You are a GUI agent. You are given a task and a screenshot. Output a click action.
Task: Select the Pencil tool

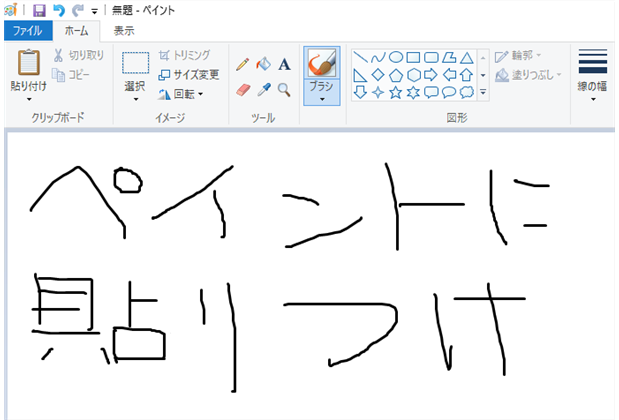242,64
